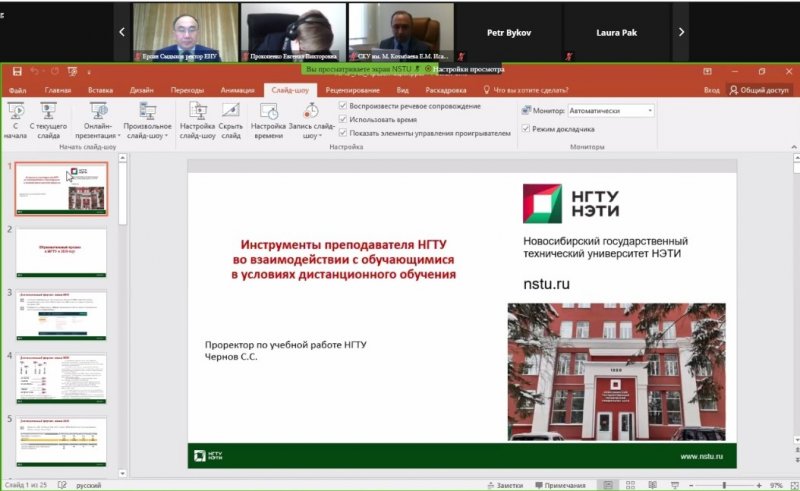Viewport: 800px width, 491px height.
Task: Click next participants arrow in Zoom strip
Action: click(681, 32)
